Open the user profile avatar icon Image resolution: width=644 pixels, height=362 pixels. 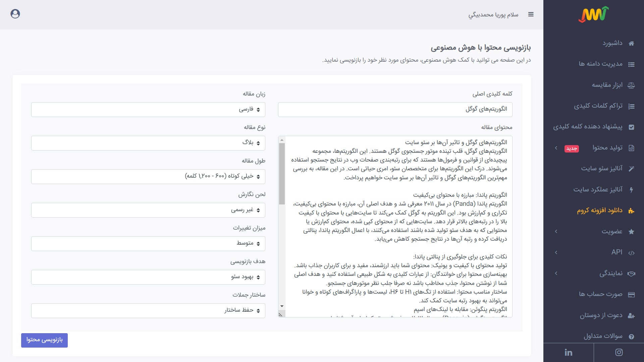(15, 14)
